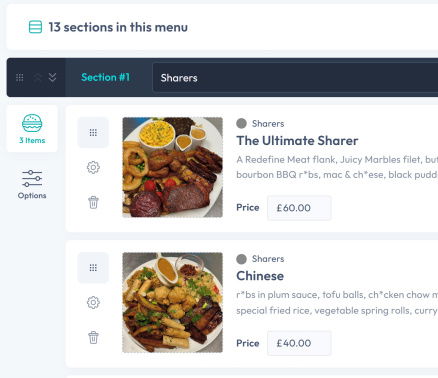The width and height of the screenshot is (438, 378).
Task: Grab The Ultimate Sharer drag handle
Action: [x=93, y=133]
